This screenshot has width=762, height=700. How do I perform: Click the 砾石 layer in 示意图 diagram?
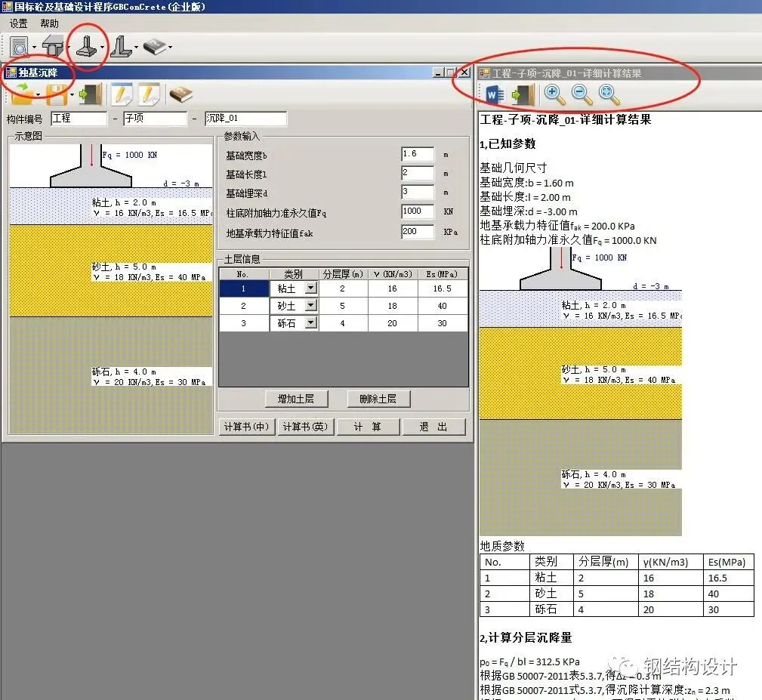[x=111, y=375]
